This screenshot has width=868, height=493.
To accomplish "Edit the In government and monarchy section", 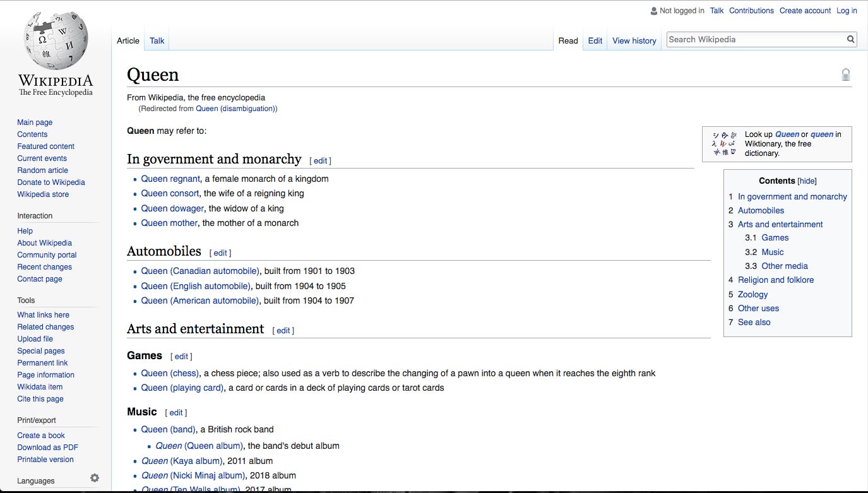I will point(320,161).
